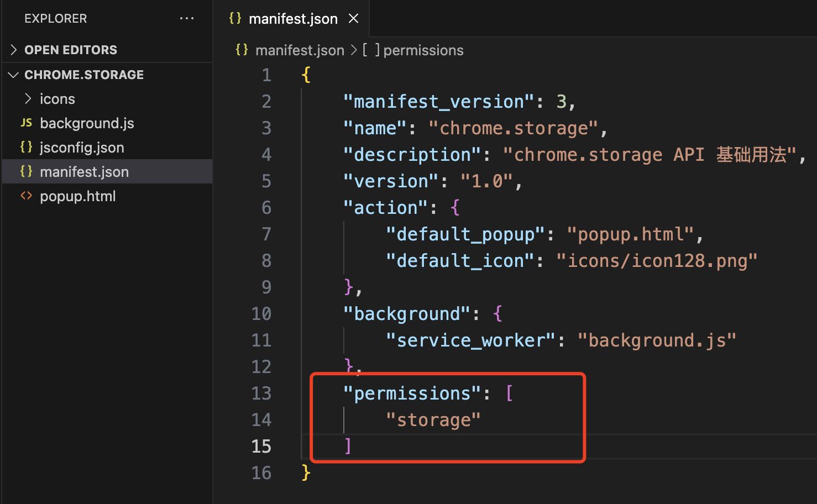Click the "default_icon" key
This screenshot has width=817, height=504.
460,261
